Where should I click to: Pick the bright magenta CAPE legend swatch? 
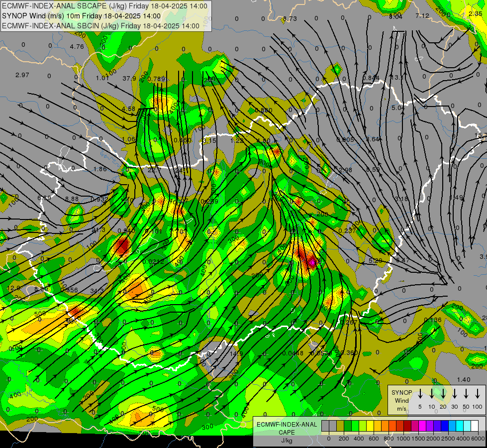point(422,426)
